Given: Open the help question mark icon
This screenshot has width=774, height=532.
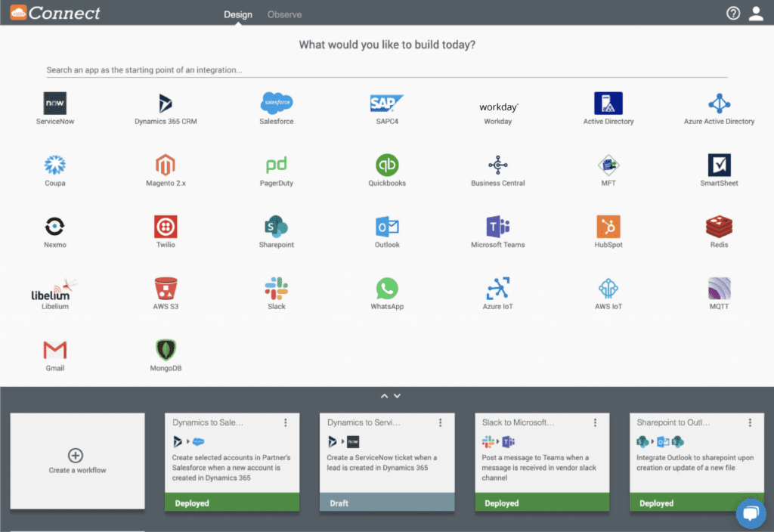Looking at the screenshot, I should (733, 14).
